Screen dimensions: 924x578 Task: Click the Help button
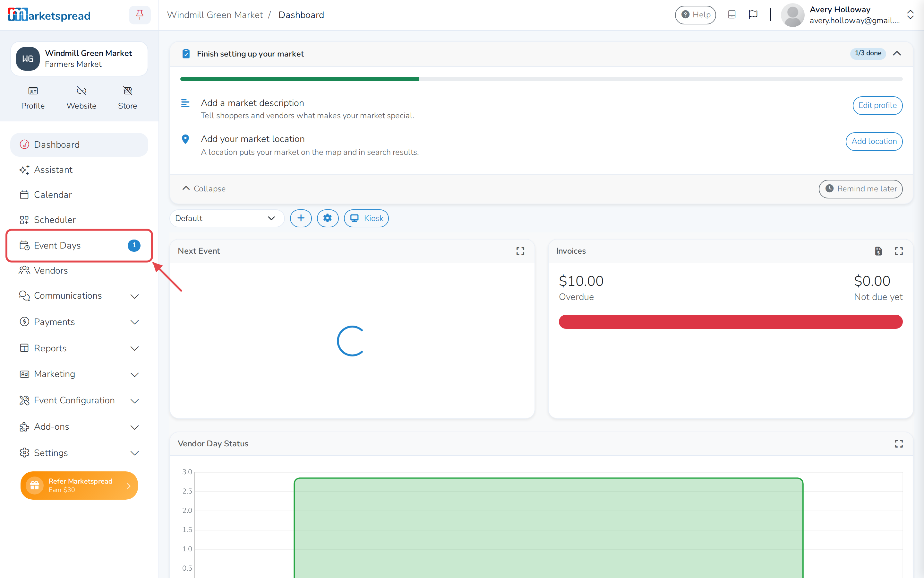coord(695,15)
